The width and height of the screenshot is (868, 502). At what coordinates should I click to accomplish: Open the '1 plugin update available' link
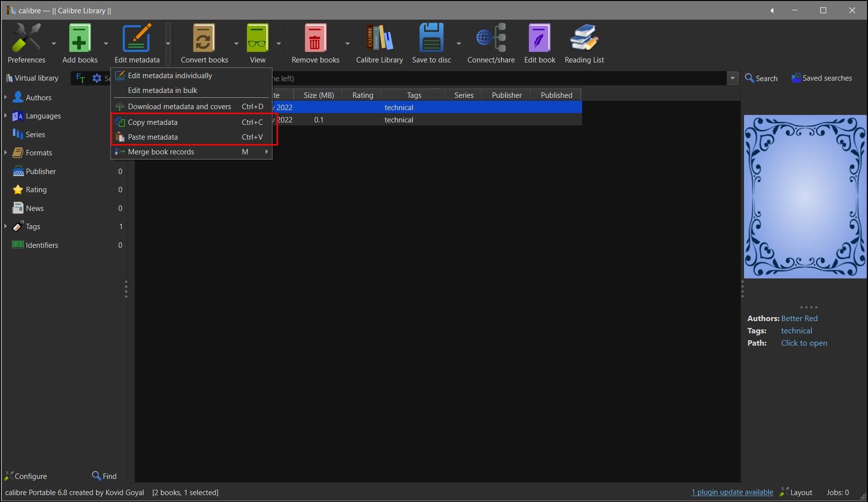pos(732,492)
